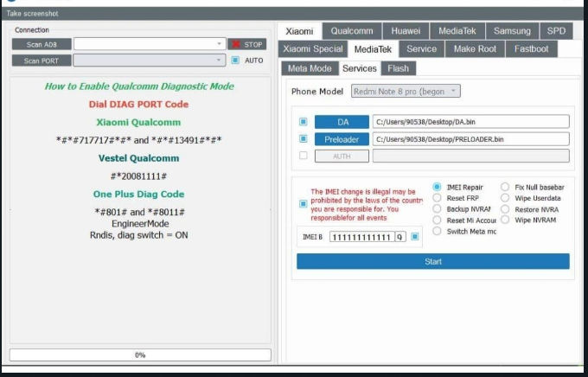The width and height of the screenshot is (588, 377).
Task: Click the Scan PORT button
Action: click(x=42, y=61)
